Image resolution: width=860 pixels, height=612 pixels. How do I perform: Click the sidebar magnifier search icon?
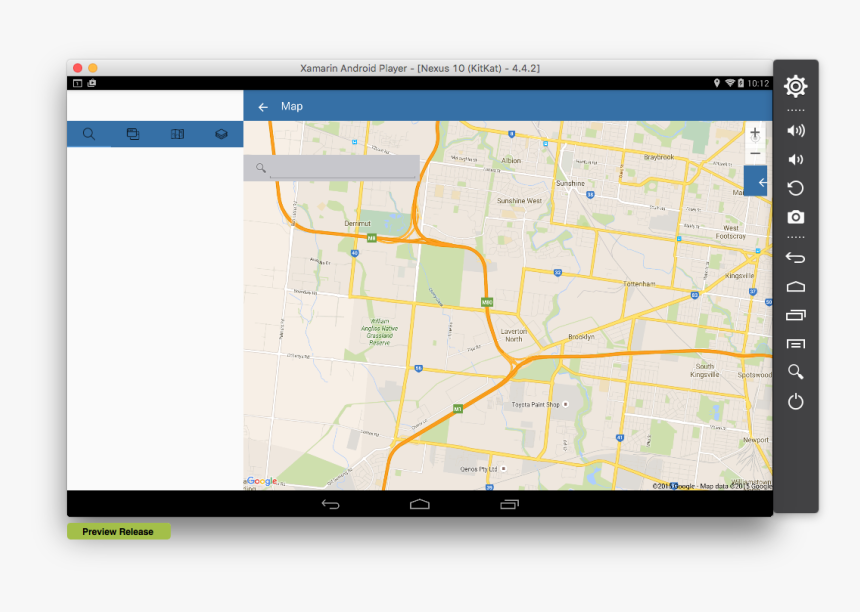coord(795,372)
